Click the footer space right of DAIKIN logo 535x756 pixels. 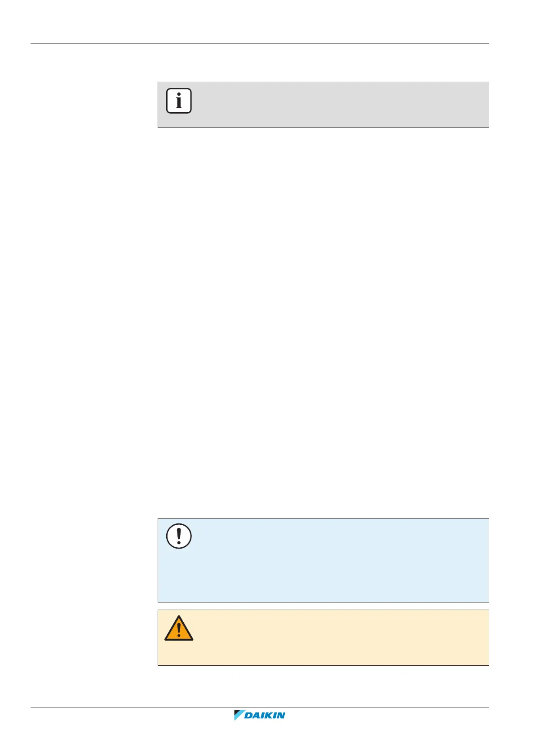[x=386, y=716]
